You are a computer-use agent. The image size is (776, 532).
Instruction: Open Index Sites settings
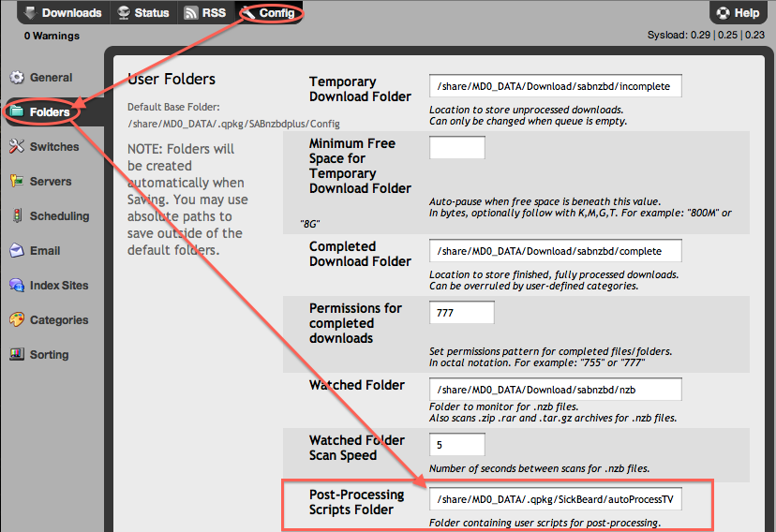[49, 286]
